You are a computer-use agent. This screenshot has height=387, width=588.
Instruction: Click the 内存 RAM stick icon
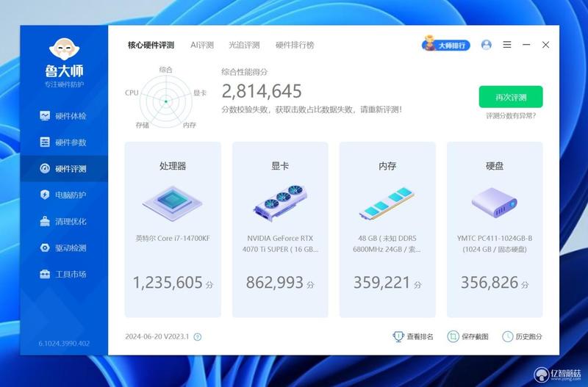[x=387, y=203]
